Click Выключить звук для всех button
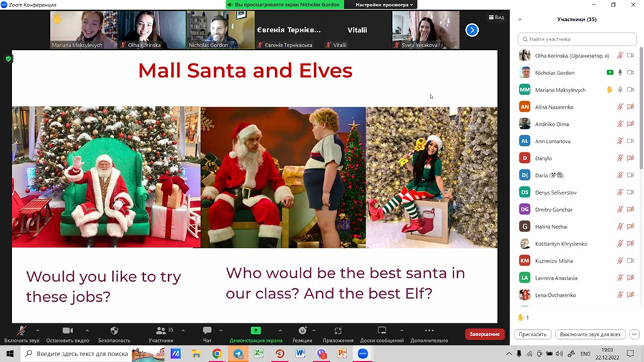 pos(590,335)
